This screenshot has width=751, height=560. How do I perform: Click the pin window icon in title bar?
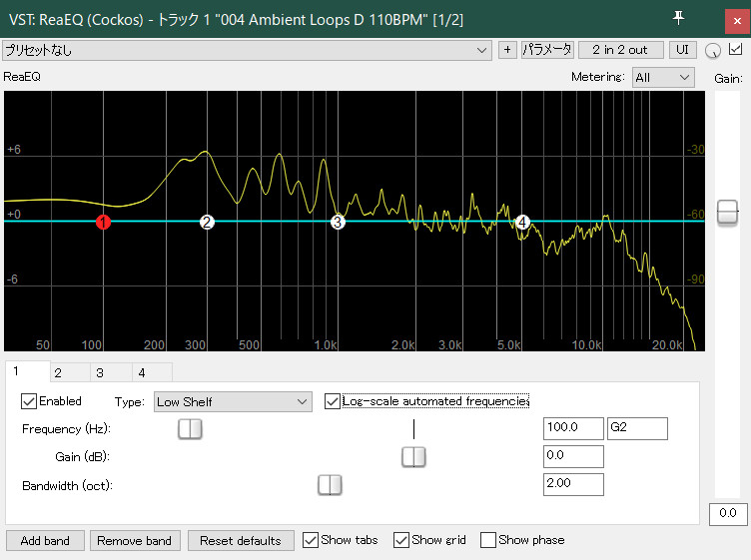click(680, 18)
